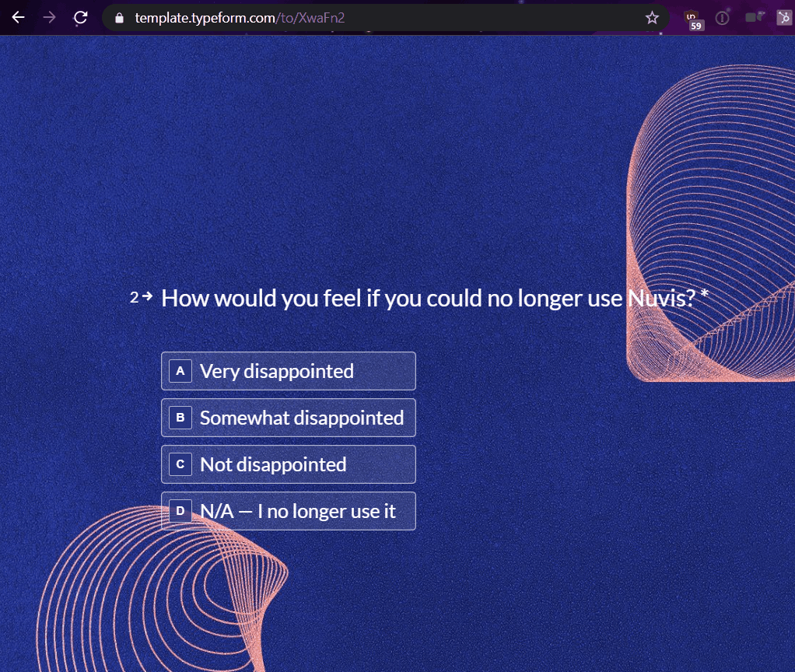Open the camera extension icon
This screenshot has width=795, height=672.
click(754, 18)
